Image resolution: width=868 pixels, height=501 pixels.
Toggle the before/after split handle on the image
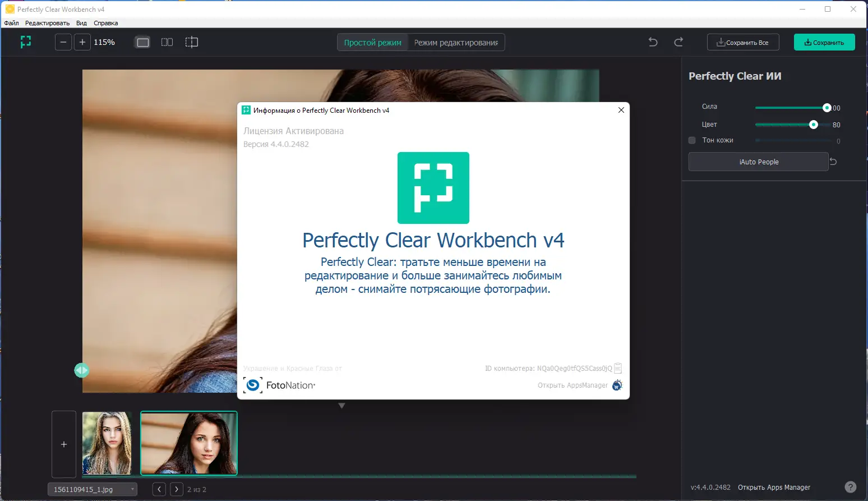coord(82,370)
